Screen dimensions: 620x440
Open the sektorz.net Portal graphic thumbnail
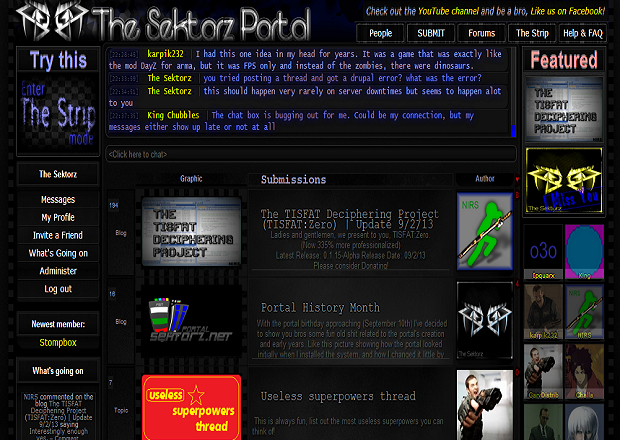(x=191, y=321)
